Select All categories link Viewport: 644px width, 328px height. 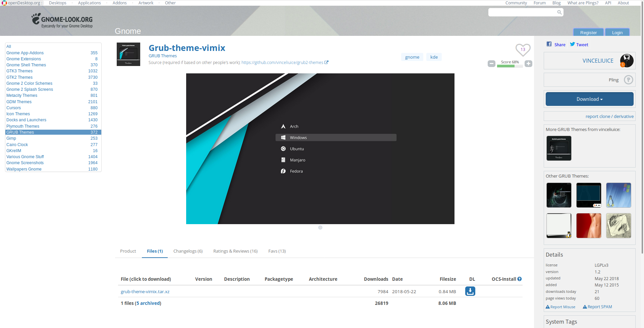coord(9,47)
